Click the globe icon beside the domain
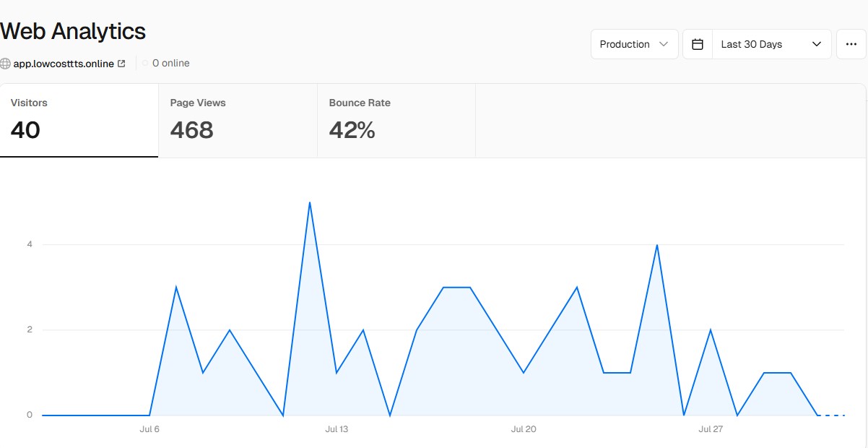The width and height of the screenshot is (868, 448). [6, 64]
